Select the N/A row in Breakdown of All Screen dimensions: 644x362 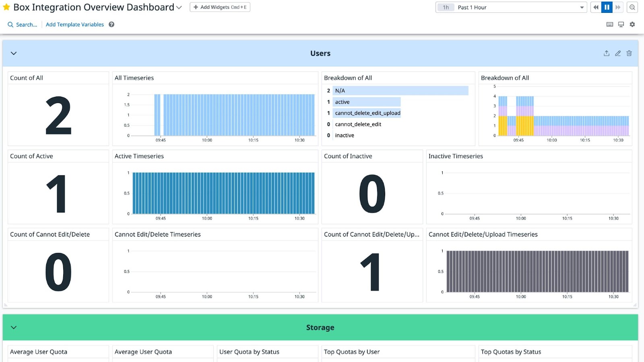coord(397,90)
